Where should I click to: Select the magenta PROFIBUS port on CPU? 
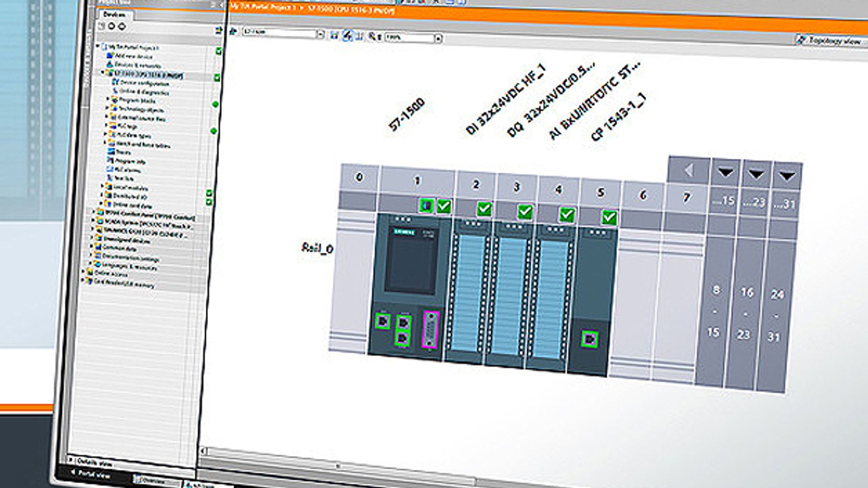[x=431, y=330]
